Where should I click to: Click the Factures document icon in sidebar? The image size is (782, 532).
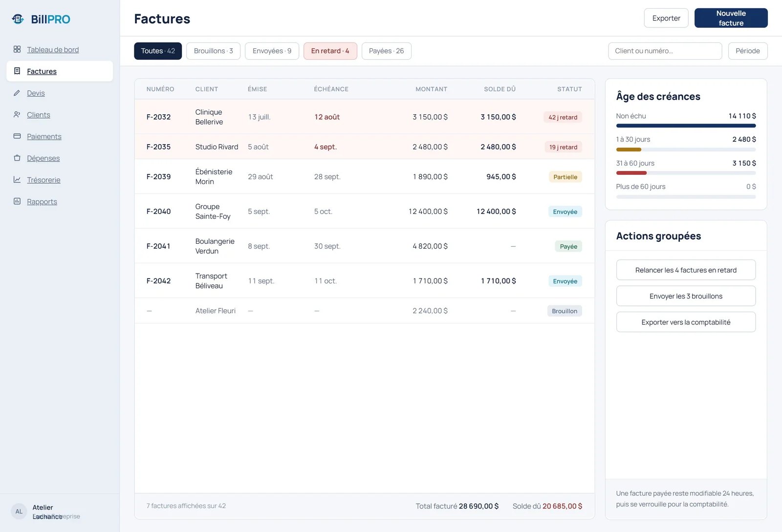click(x=17, y=71)
